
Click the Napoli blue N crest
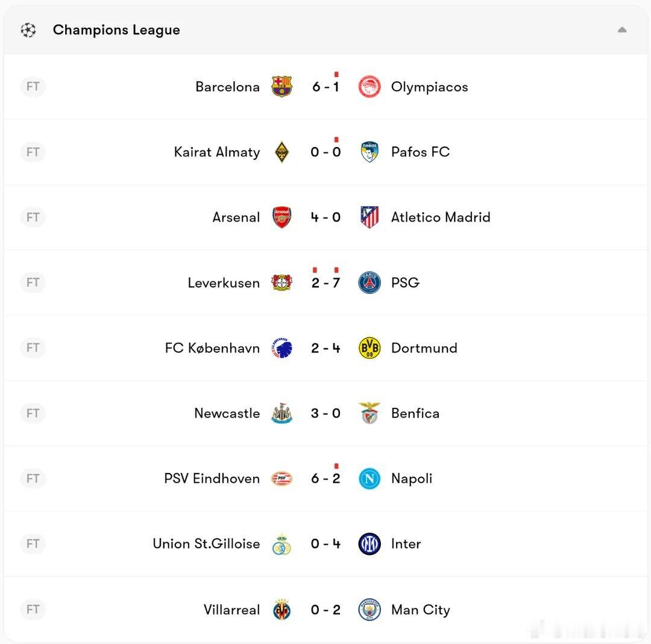pyautogui.click(x=369, y=478)
